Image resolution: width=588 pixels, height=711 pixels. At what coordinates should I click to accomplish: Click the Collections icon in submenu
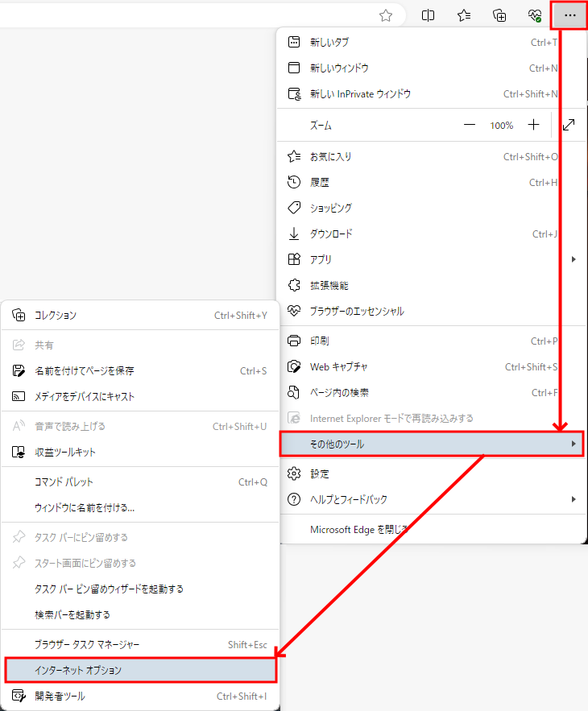point(19,315)
